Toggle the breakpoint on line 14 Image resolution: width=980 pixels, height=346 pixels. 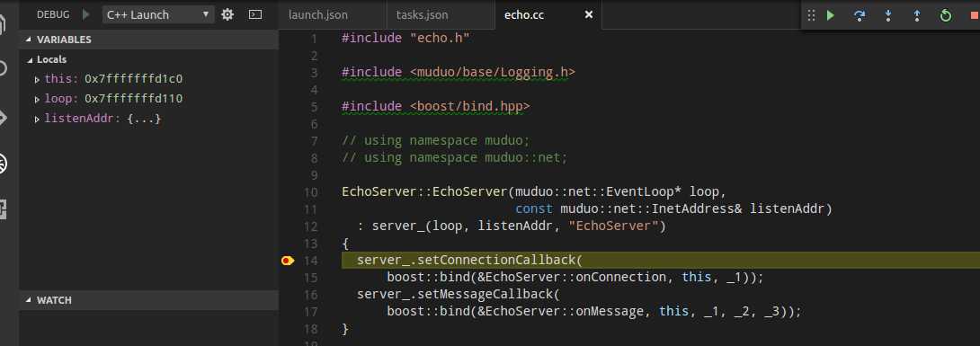tap(288, 261)
